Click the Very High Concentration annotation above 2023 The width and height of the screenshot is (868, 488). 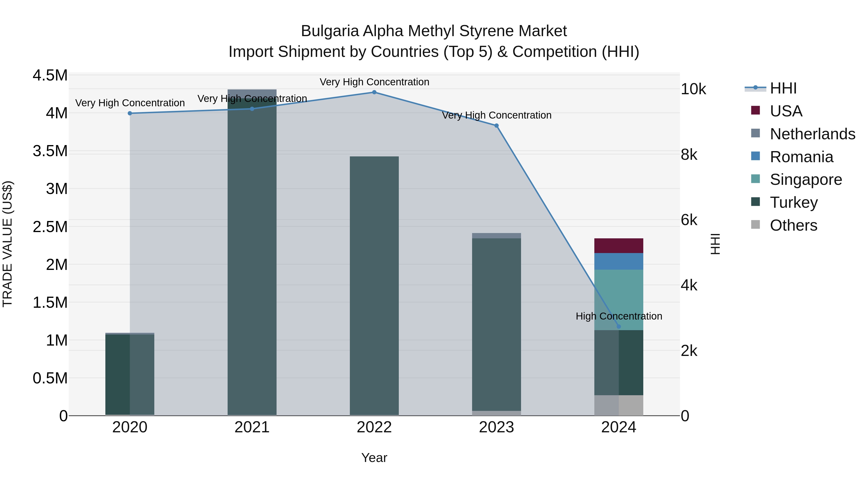pos(497,115)
